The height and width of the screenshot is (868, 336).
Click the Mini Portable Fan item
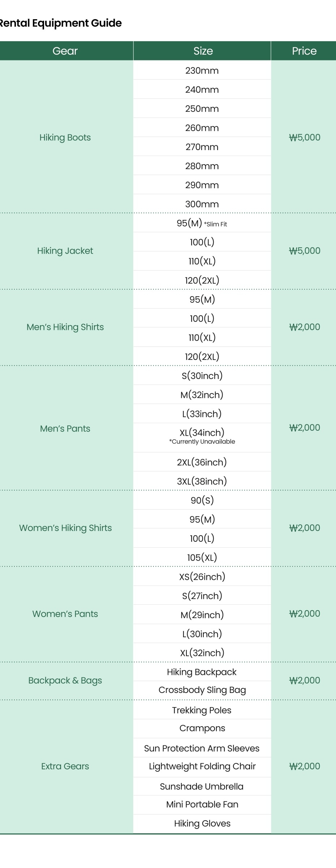click(x=202, y=804)
